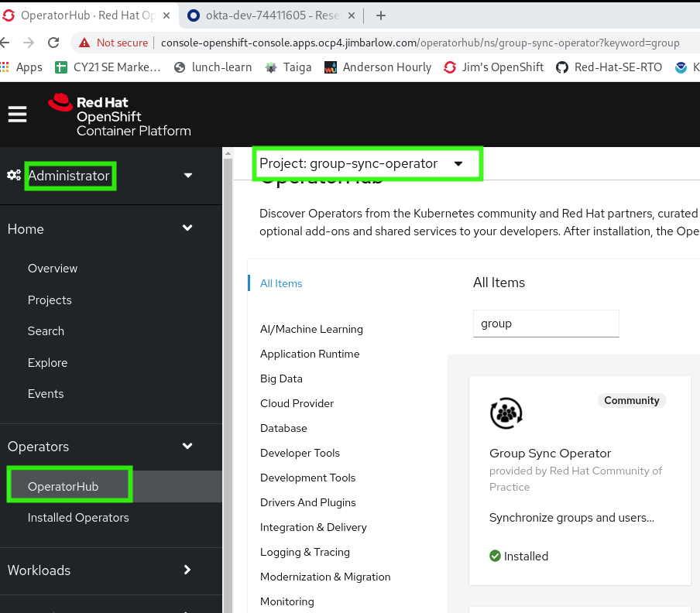Filter by Modernization & Migration category
Viewport: 700px width, 613px height.
coord(325,577)
